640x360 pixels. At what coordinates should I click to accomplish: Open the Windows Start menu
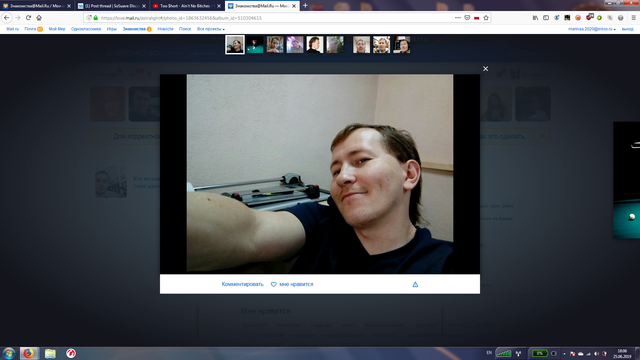[9, 353]
